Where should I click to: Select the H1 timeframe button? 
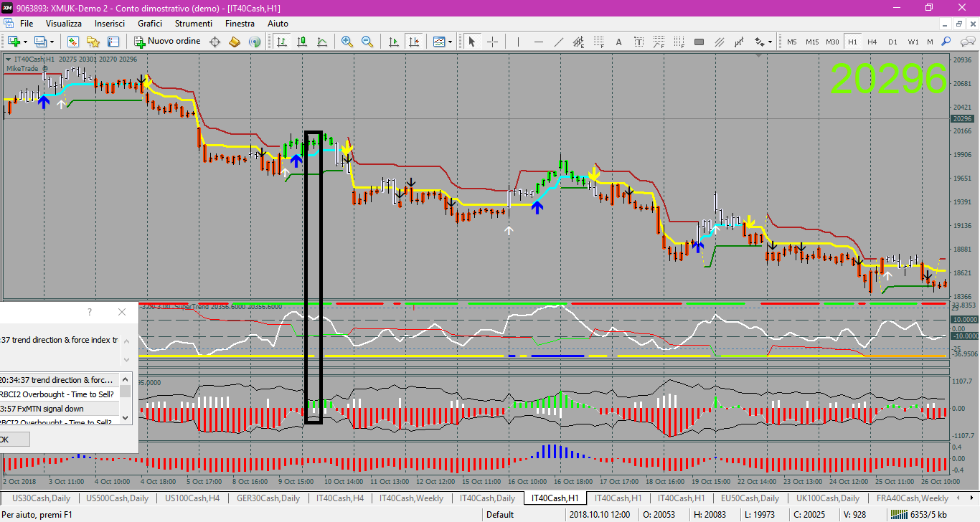click(852, 42)
